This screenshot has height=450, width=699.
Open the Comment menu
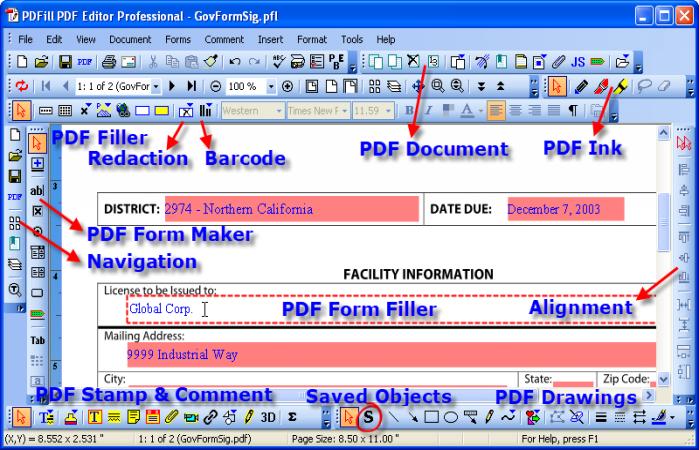[224, 39]
